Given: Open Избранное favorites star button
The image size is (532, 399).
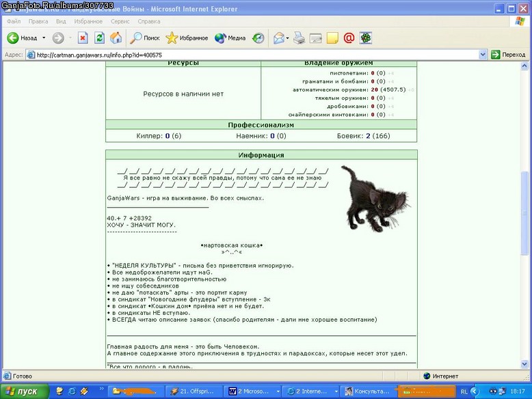Looking at the screenshot, I should [187, 38].
